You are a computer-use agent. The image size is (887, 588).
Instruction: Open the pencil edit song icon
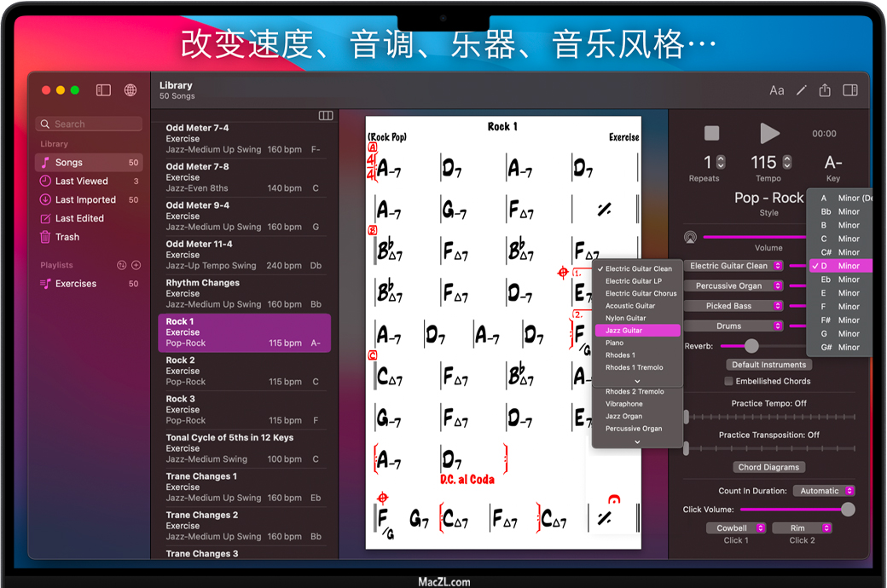click(x=801, y=90)
